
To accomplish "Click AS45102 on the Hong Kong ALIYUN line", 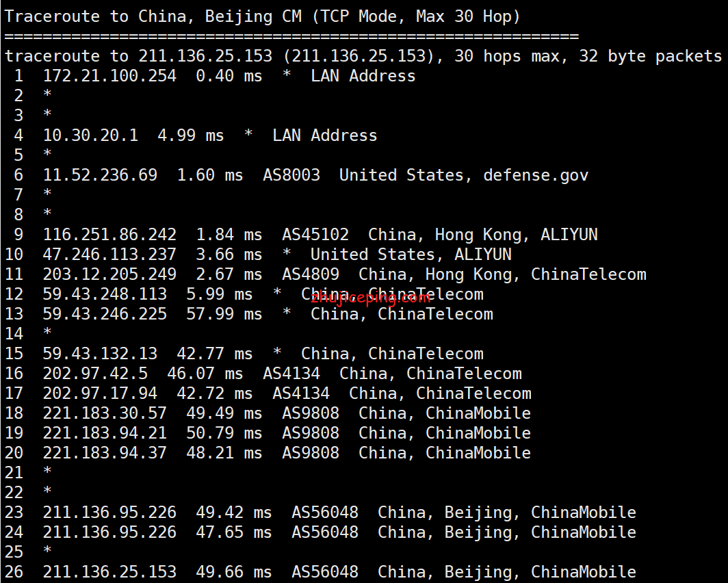I will [315, 235].
